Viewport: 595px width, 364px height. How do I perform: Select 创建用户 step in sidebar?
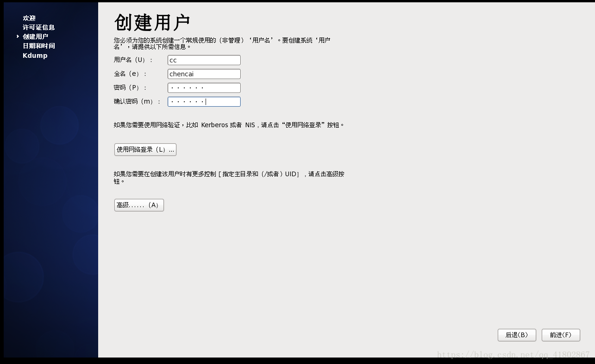(x=36, y=37)
